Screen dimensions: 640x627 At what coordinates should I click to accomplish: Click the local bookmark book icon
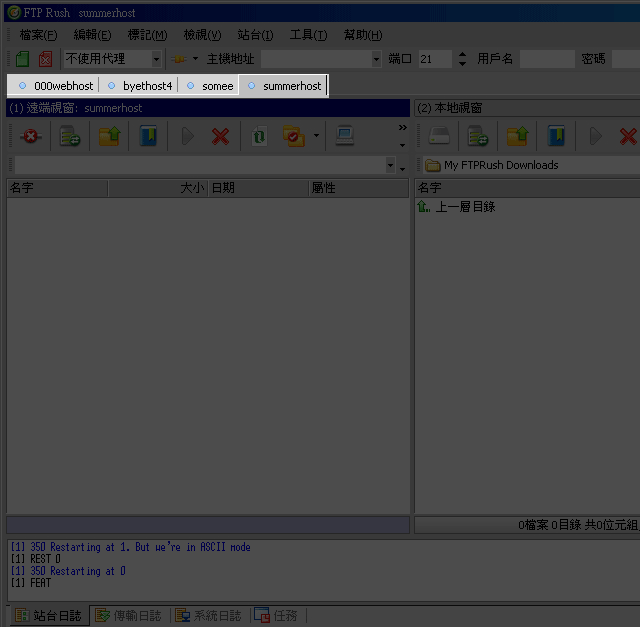[x=556, y=136]
